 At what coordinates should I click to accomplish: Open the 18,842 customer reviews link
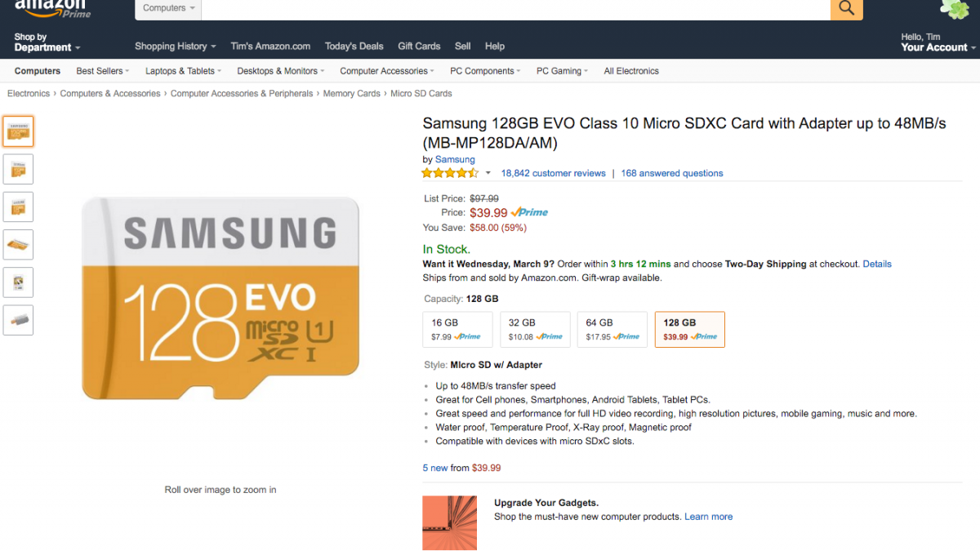[553, 173]
